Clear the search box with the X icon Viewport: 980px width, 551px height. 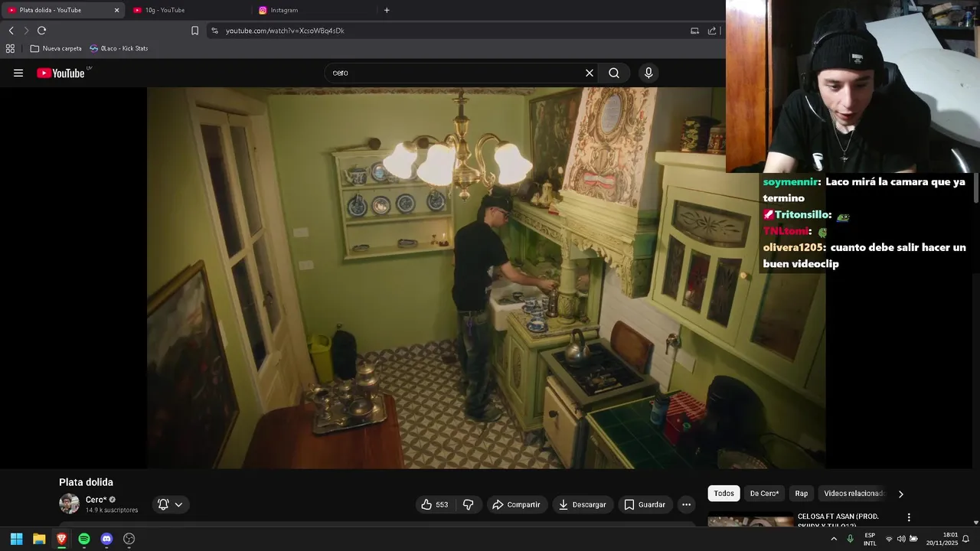click(x=590, y=73)
